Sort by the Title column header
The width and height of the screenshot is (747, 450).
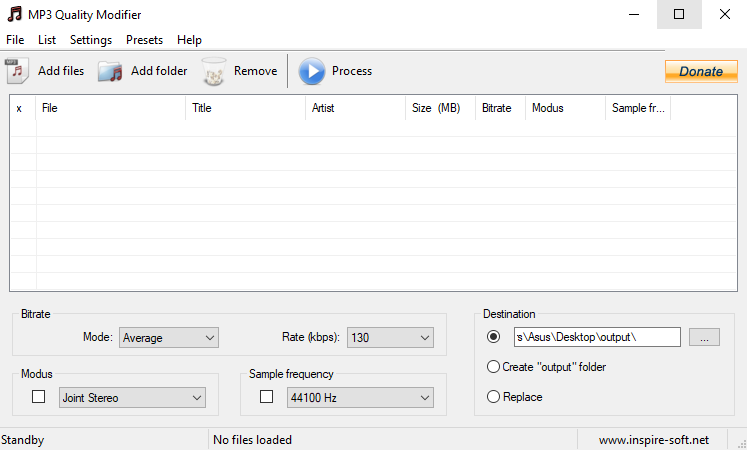pyautogui.click(x=245, y=108)
